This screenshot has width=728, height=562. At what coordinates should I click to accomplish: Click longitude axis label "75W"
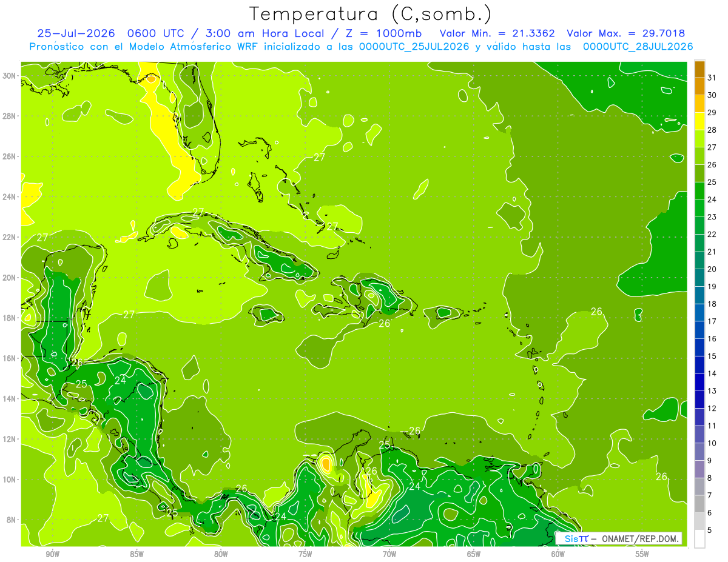pyautogui.click(x=305, y=555)
